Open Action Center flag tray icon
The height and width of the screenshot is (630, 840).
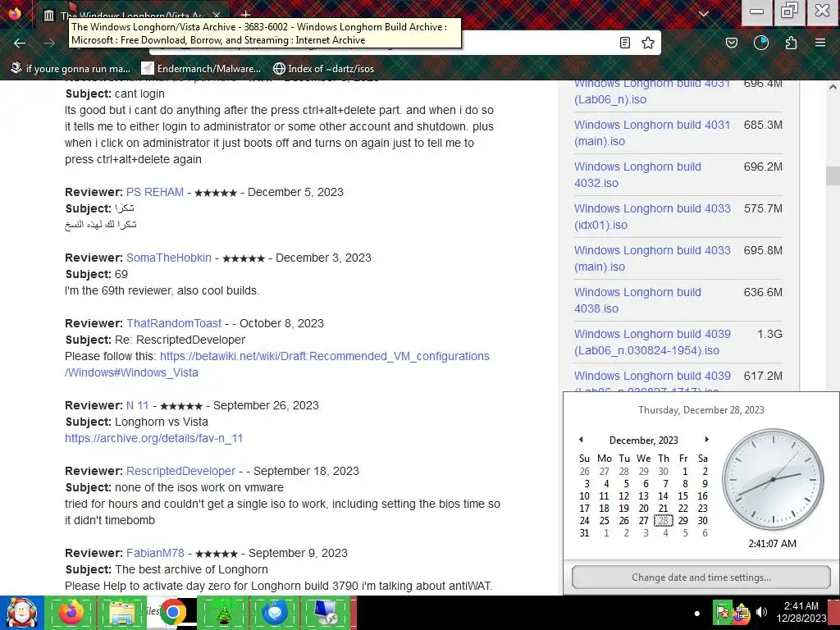(x=722, y=613)
